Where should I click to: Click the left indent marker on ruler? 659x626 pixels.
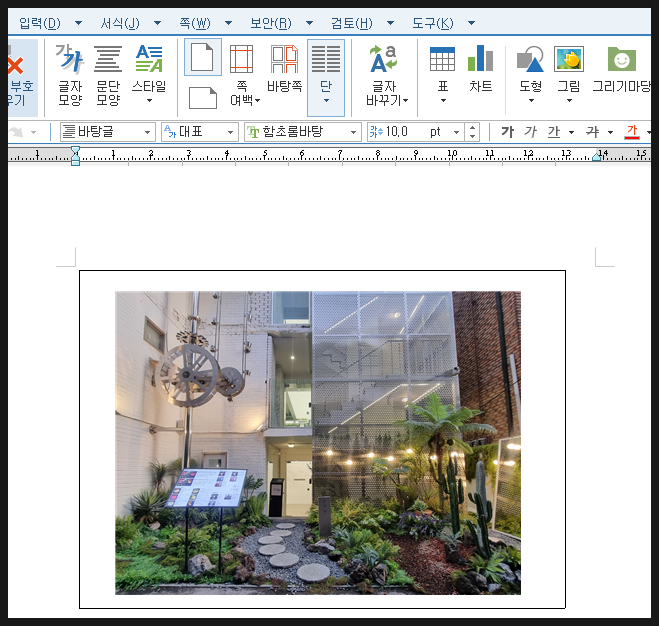75,156
